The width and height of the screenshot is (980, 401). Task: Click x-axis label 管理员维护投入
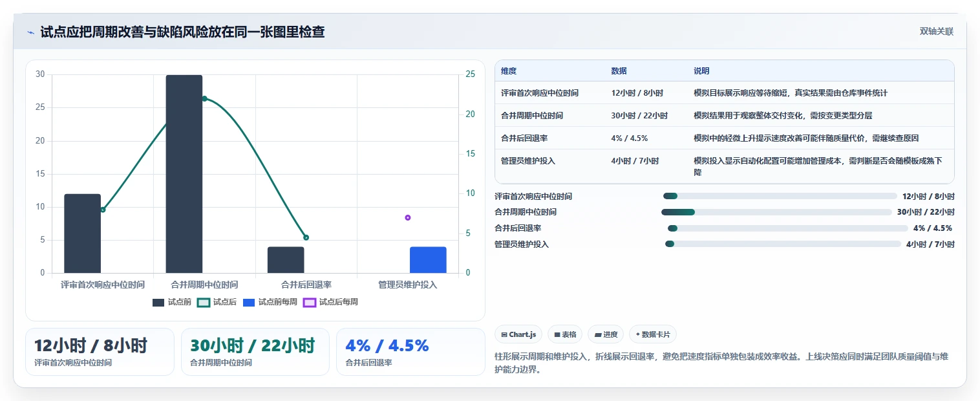tap(408, 285)
